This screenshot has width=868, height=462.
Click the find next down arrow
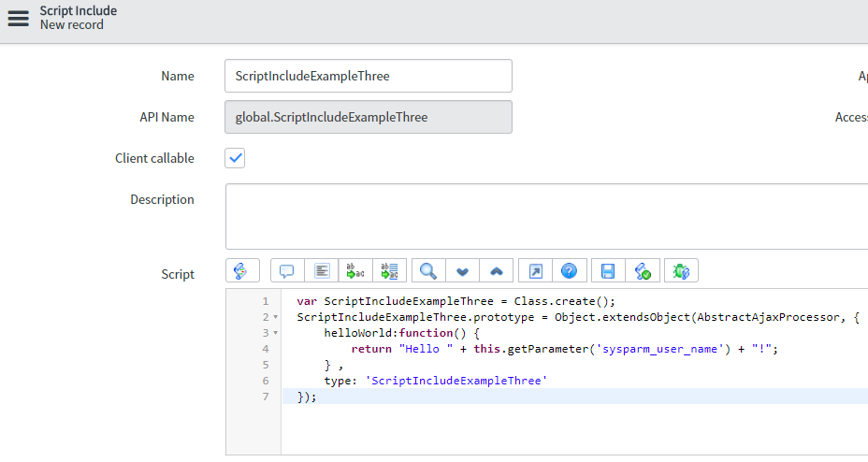tap(462, 271)
